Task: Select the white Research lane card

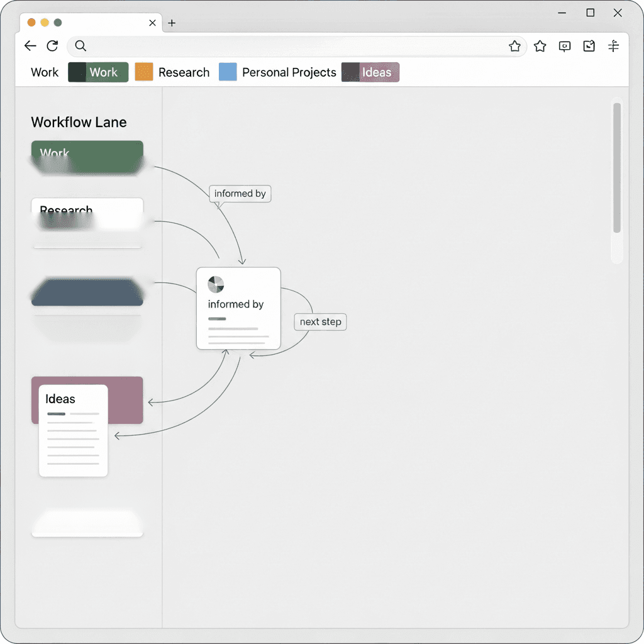Action: (87, 214)
